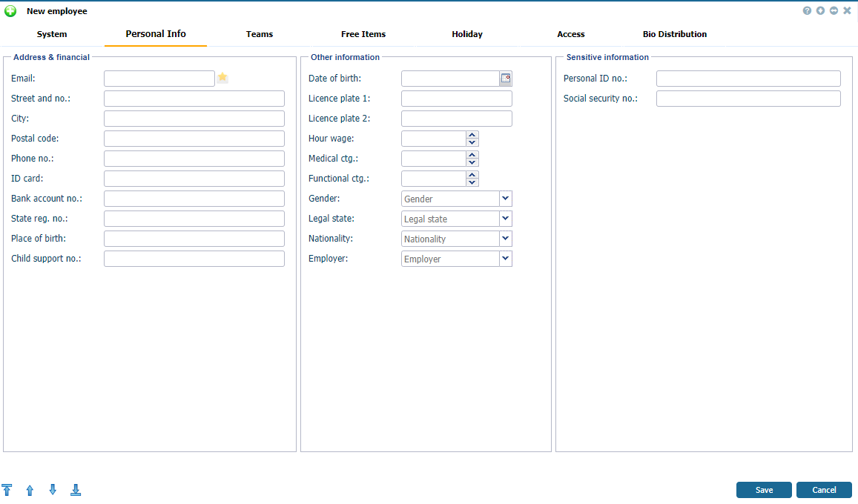Expand the Employer dropdown
The height and width of the screenshot is (504, 858).
pyautogui.click(x=505, y=258)
